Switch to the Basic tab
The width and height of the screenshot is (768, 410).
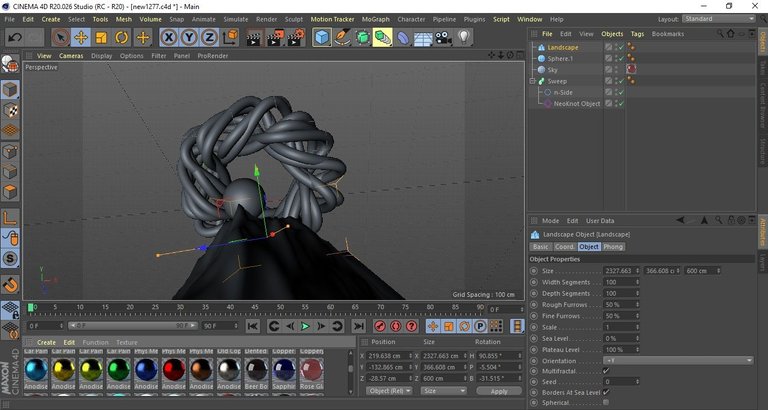(541, 247)
